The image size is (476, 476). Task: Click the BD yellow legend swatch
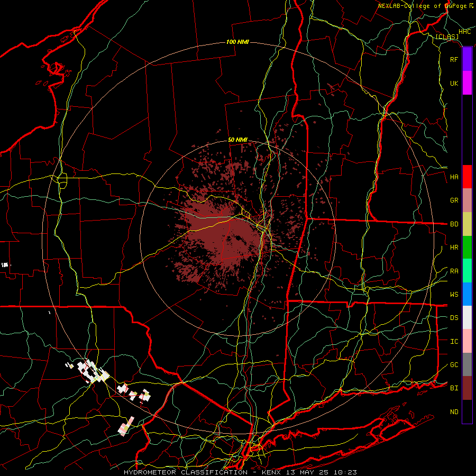467,224
